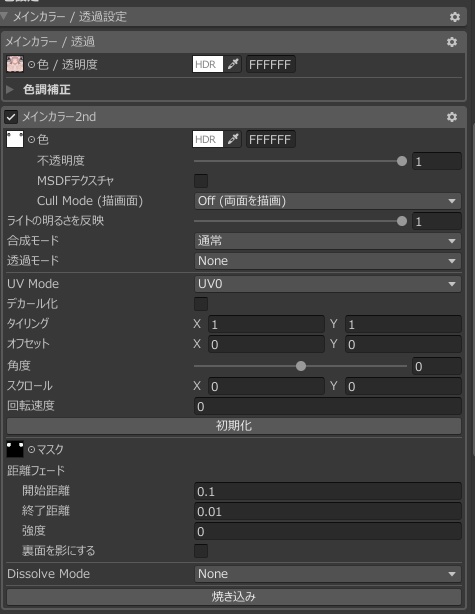Image resolution: width=475 pixels, height=614 pixels.
Task: Edit the スクロール X field
Action: click(x=266, y=386)
